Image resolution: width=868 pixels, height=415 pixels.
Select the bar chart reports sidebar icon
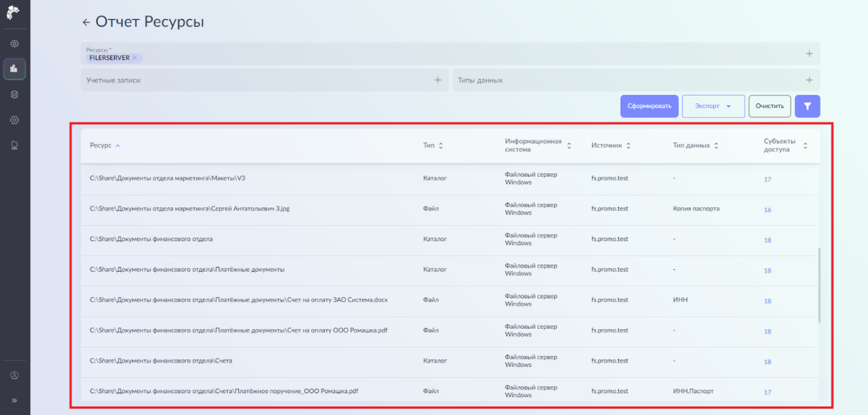point(15,69)
